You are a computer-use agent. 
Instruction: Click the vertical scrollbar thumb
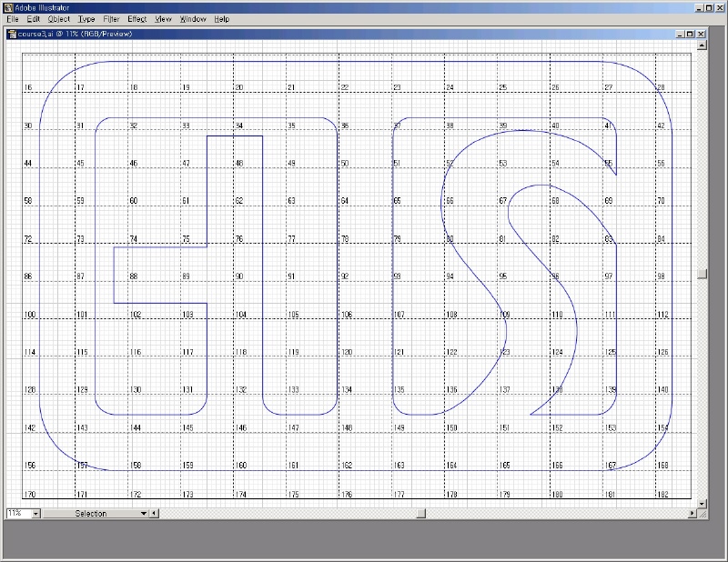tap(702, 274)
